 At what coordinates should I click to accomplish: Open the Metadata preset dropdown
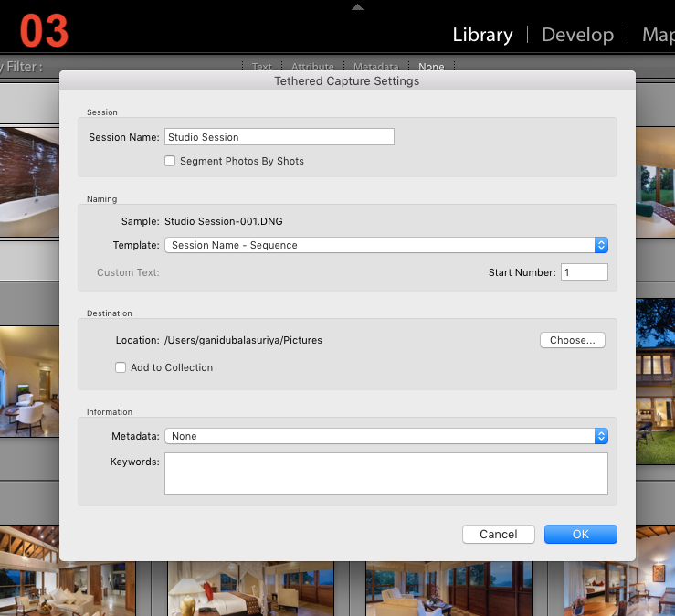tap(386, 436)
